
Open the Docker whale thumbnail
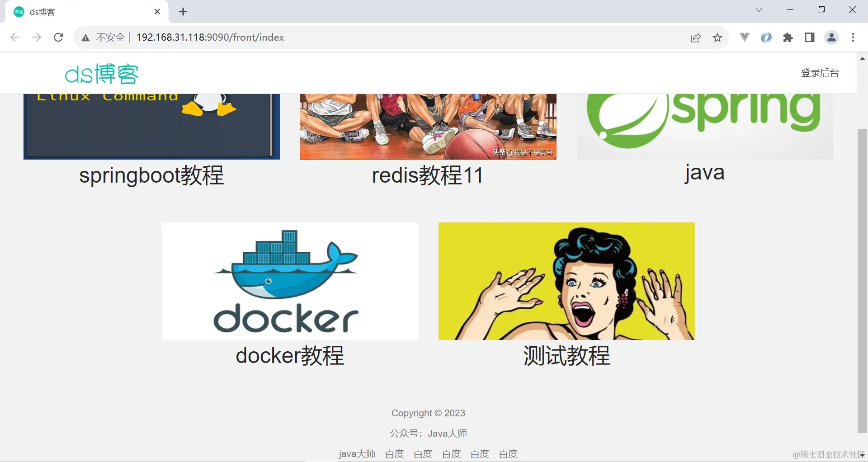(290, 281)
